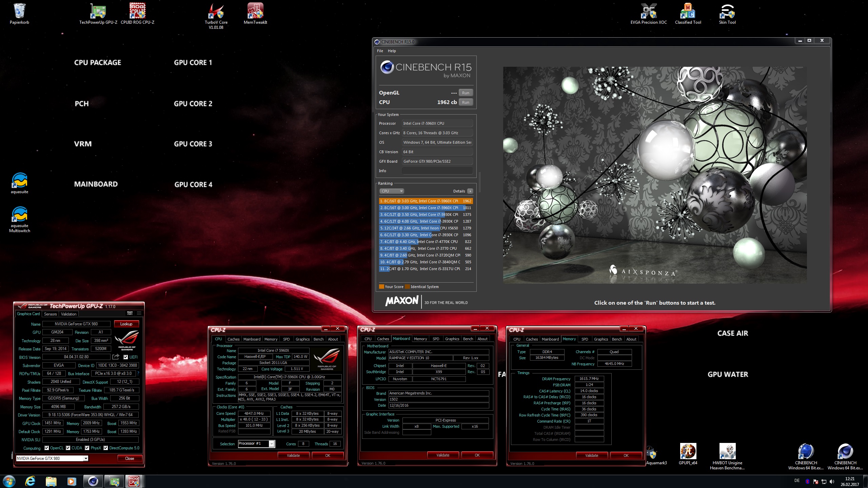Viewport: 868px width, 488px height.
Task: Run the Cinebench CPU test
Action: point(466,102)
